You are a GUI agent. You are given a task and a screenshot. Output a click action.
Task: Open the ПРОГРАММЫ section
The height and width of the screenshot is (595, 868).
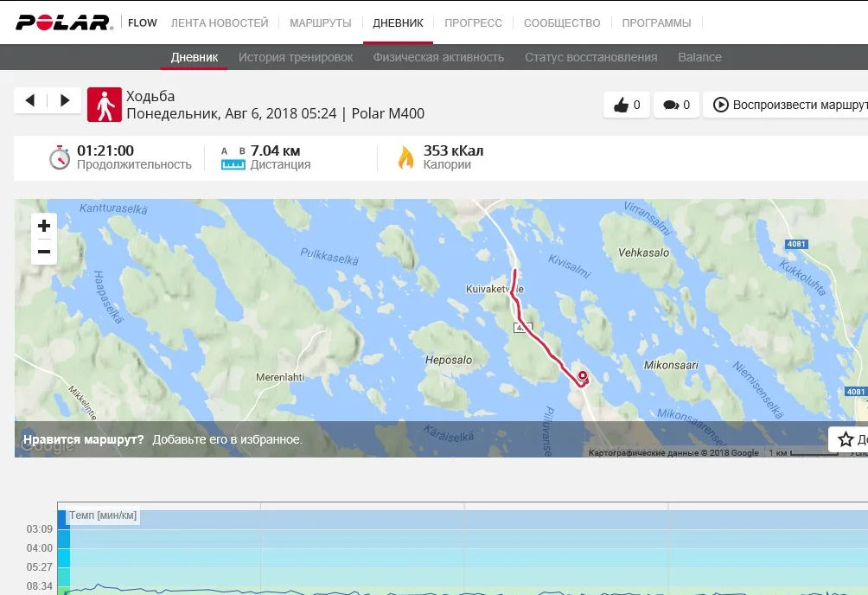(656, 22)
